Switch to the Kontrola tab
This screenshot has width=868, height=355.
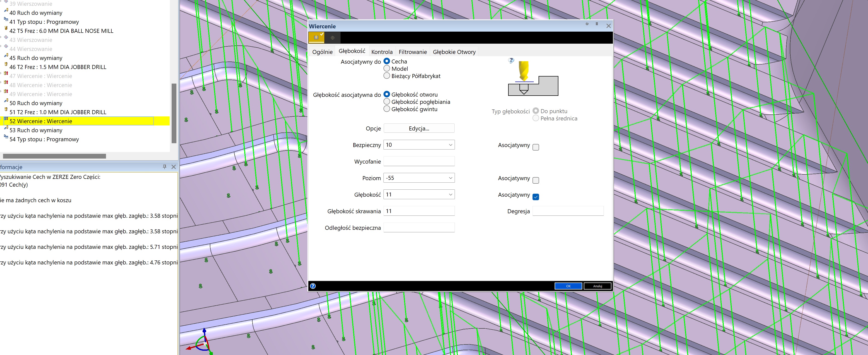382,52
